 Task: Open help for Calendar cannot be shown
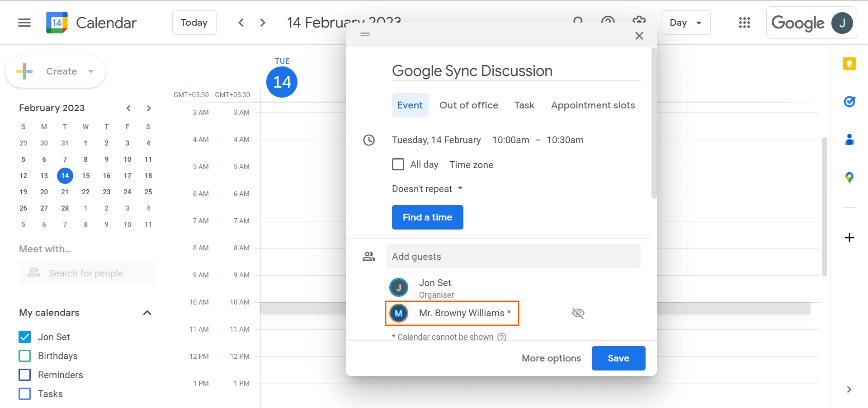(x=502, y=337)
